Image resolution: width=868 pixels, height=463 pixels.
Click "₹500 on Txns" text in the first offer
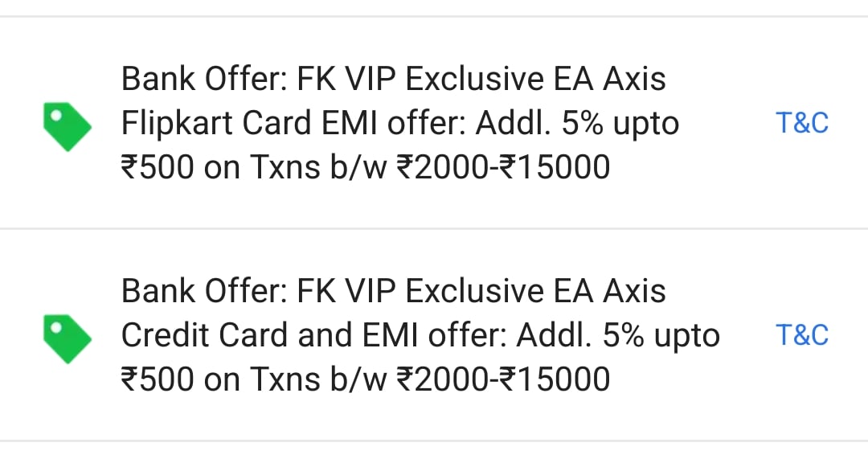(221, 167)
